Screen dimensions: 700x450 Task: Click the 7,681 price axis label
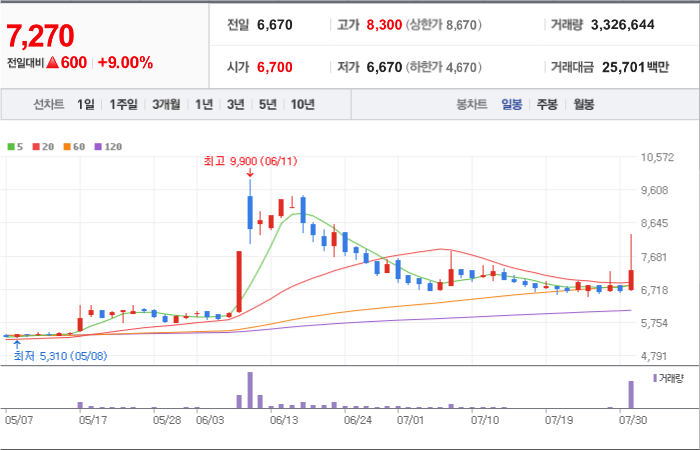(x=655, y=257)
